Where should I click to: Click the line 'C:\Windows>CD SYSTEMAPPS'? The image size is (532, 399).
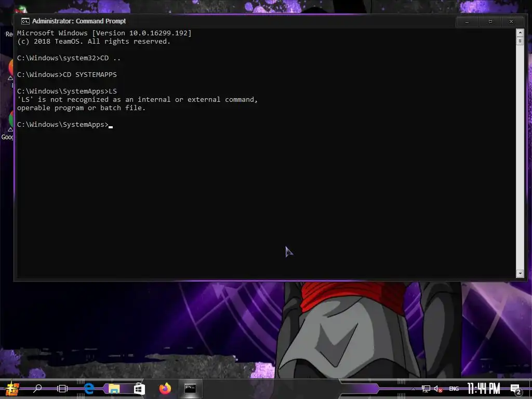(x=67, y=75)
